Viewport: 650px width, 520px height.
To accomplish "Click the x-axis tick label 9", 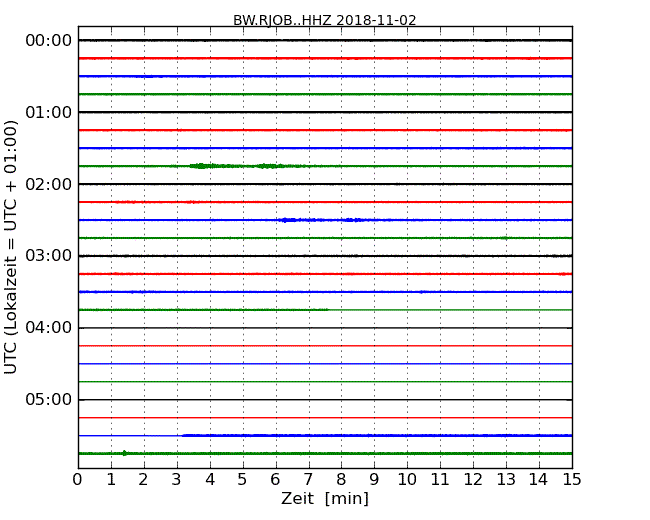I will pyautogui.click(x=374, y=479).
